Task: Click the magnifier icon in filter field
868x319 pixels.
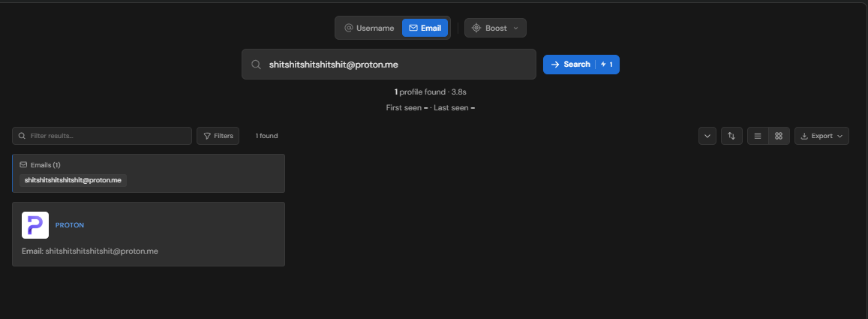Action: [23, 136]
